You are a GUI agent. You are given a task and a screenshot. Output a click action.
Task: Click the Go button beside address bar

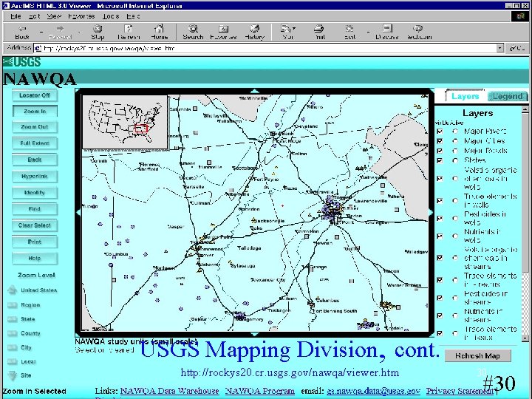tap(517, 48)
